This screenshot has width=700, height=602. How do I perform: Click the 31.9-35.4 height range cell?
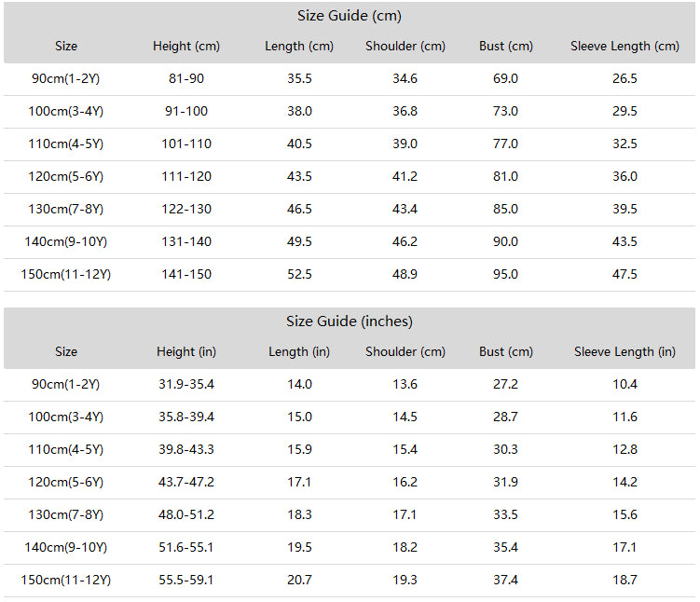[186, 384]
